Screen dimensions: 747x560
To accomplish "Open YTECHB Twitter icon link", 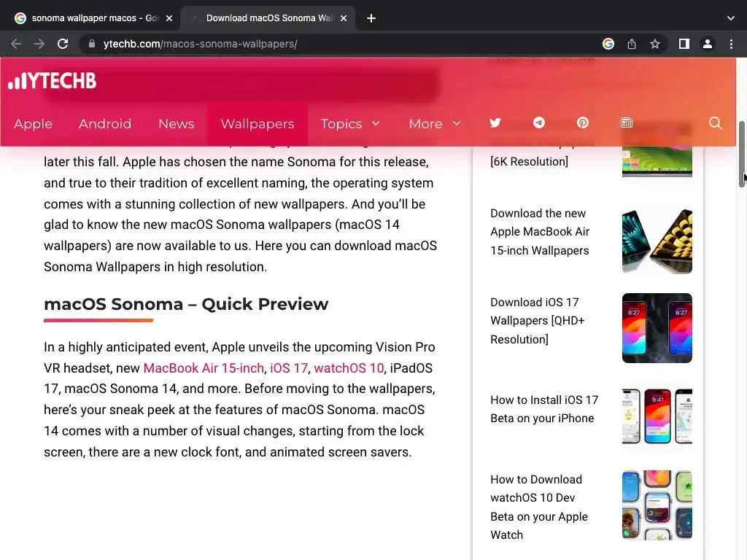I will click(495, 122).
